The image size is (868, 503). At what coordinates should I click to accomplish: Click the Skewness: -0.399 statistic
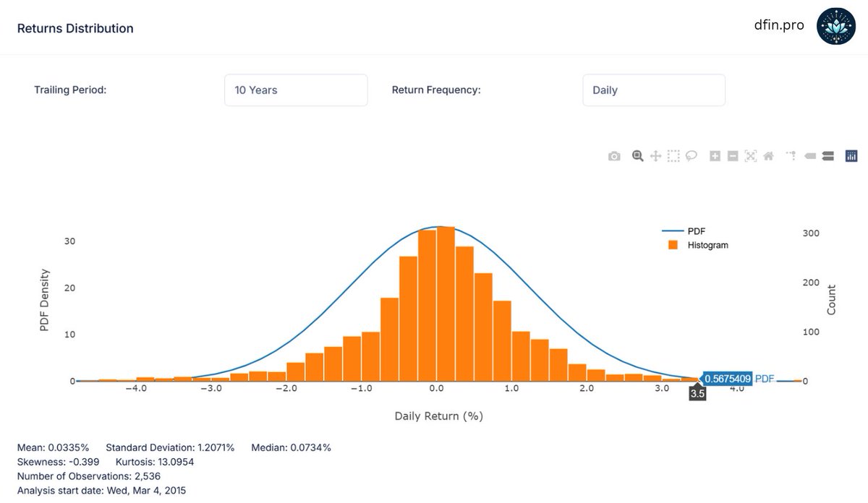point(58,462)
